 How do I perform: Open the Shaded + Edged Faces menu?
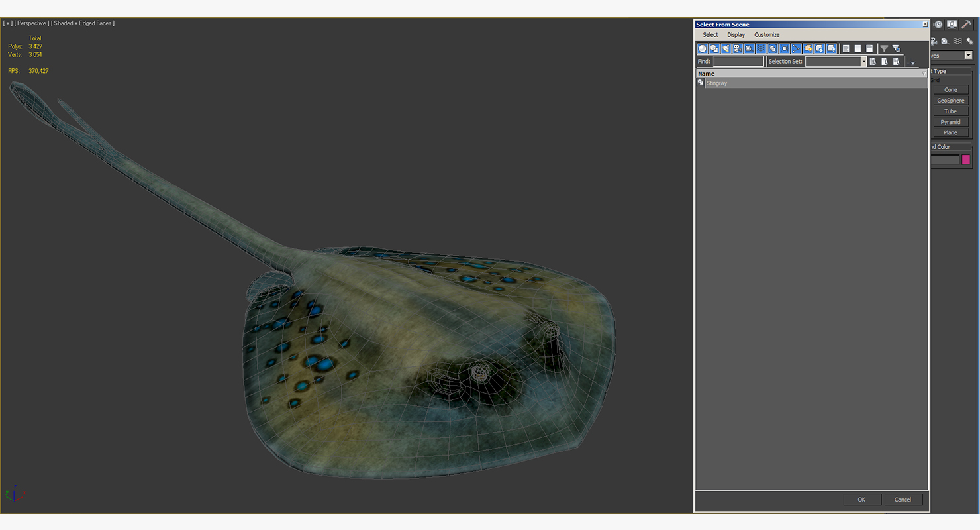point(83,23)
